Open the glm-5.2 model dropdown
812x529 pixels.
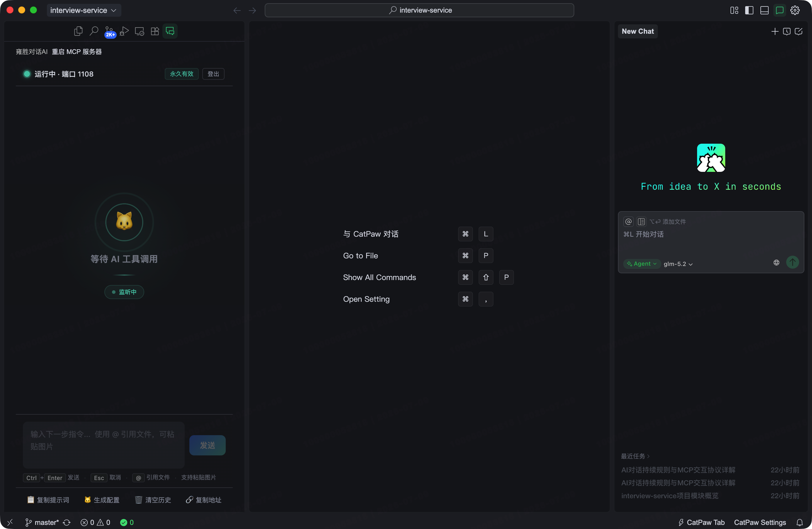(x=678, y=264)
